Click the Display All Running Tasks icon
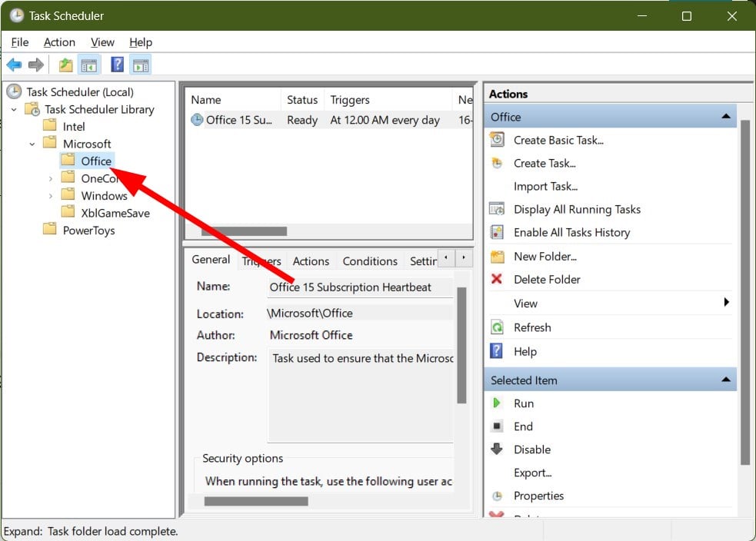The image size is (756, 541). coord(497,209)
